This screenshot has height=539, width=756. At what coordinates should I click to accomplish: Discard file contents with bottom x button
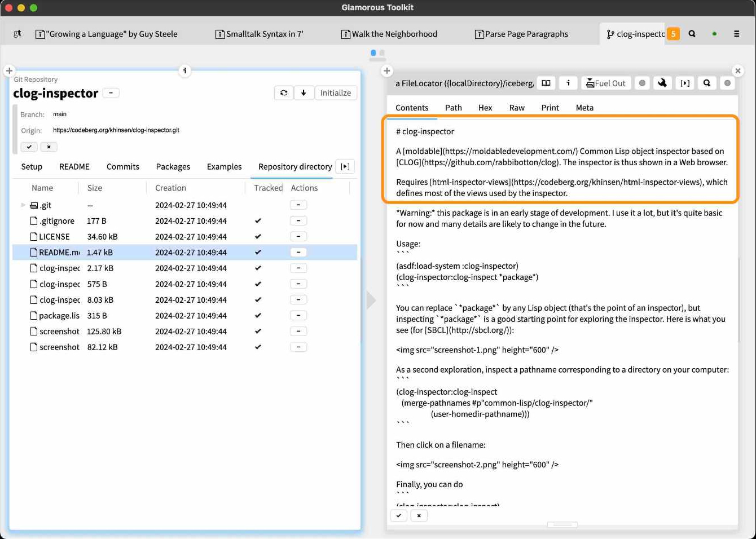click(419, 515)
